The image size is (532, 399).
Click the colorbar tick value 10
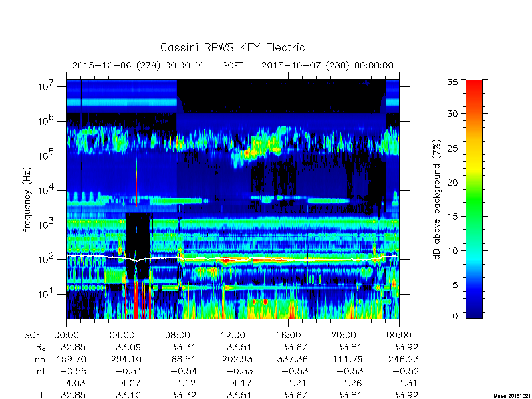(452, 251)
